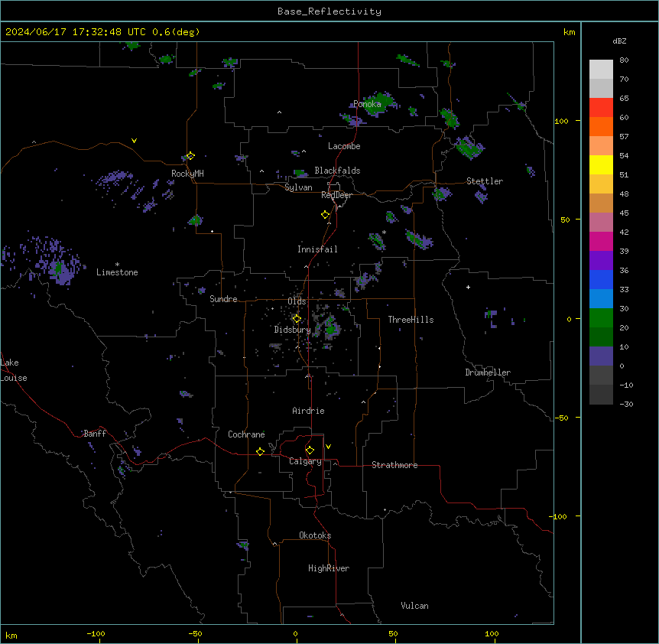Viewport: 659px width, 644px height.
Task: Click the yellow diamond marker below Cochrane
Action: click(260, 451)
